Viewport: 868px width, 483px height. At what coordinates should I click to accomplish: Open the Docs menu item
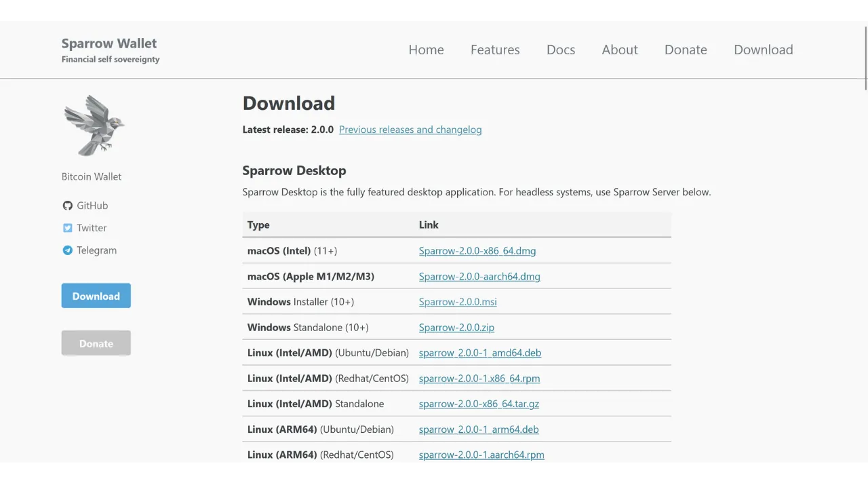(x=561, y=50)
